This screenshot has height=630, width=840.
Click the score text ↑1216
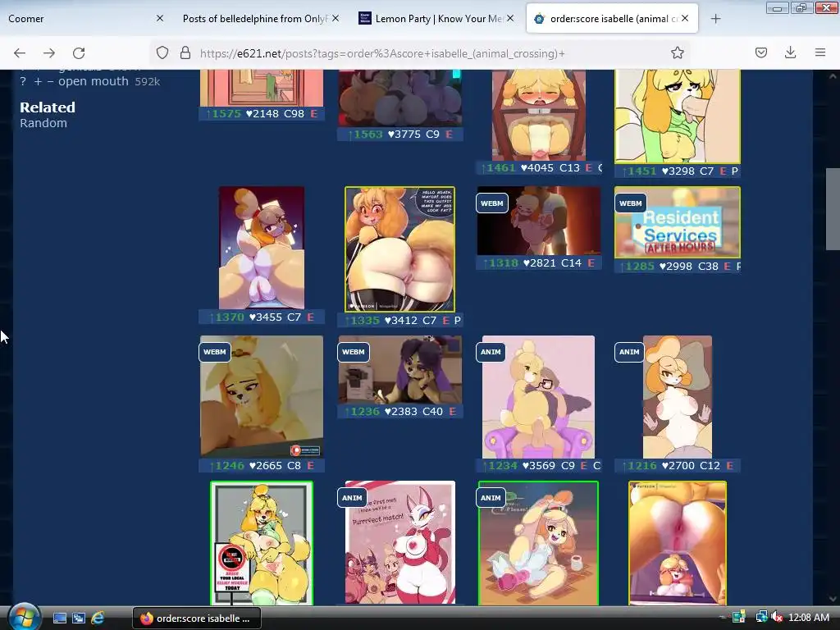click(x=638, y=466)
